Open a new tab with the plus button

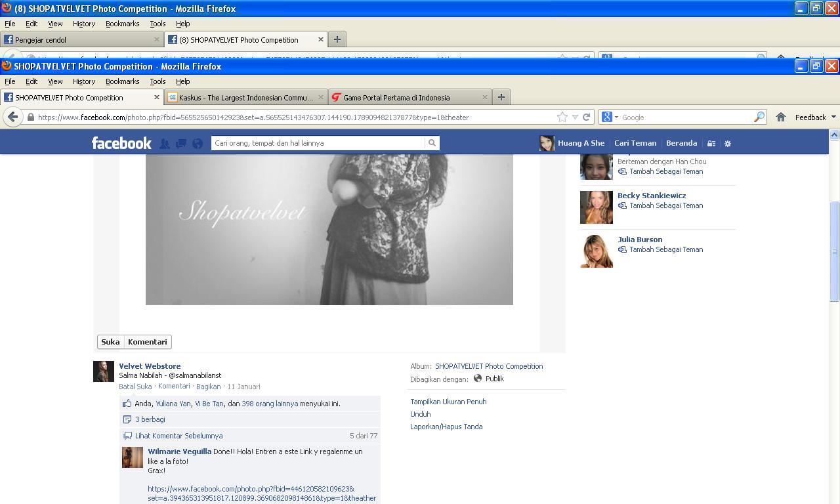501,97
